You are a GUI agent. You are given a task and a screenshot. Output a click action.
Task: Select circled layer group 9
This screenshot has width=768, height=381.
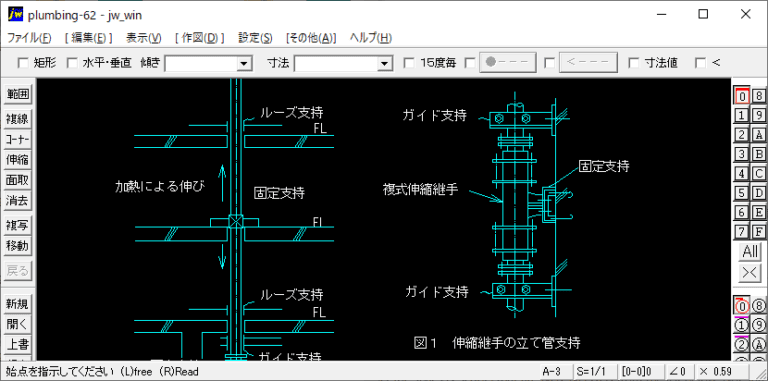coord(759,326)
